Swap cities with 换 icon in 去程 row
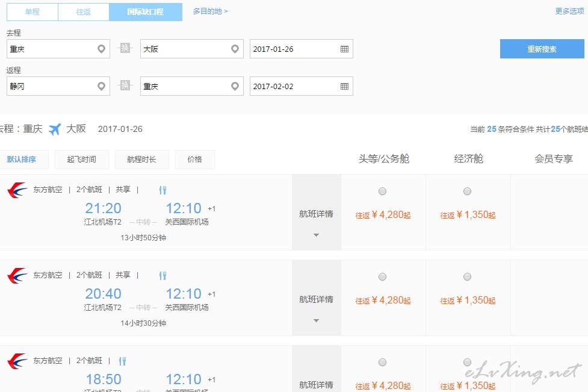The image size is (588, 392). click(x=125, y=48)
